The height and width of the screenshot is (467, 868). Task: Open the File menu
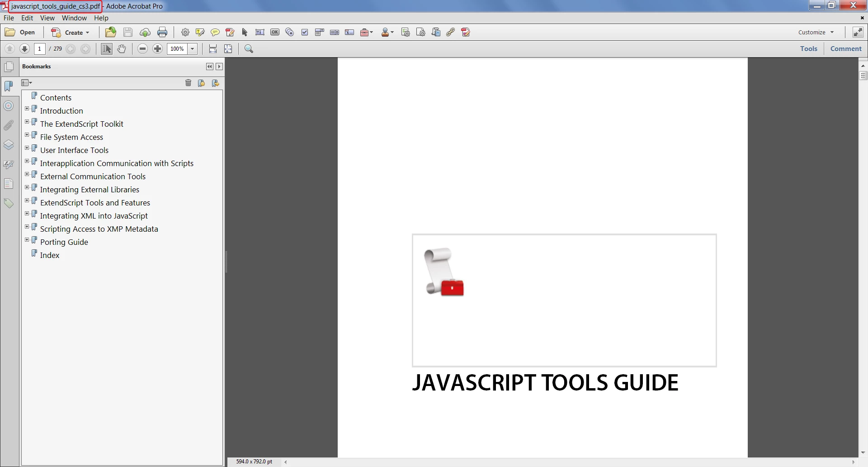pos(9,18)
